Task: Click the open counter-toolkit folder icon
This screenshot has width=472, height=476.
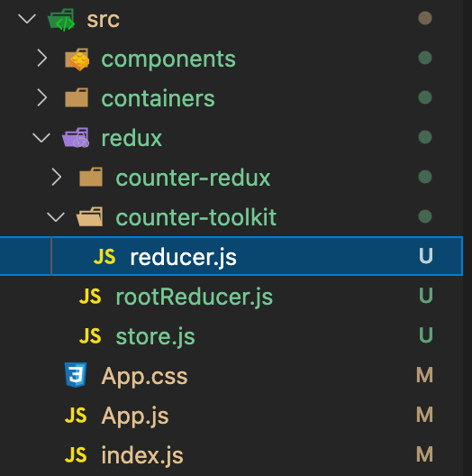Action: coord(90,216)
